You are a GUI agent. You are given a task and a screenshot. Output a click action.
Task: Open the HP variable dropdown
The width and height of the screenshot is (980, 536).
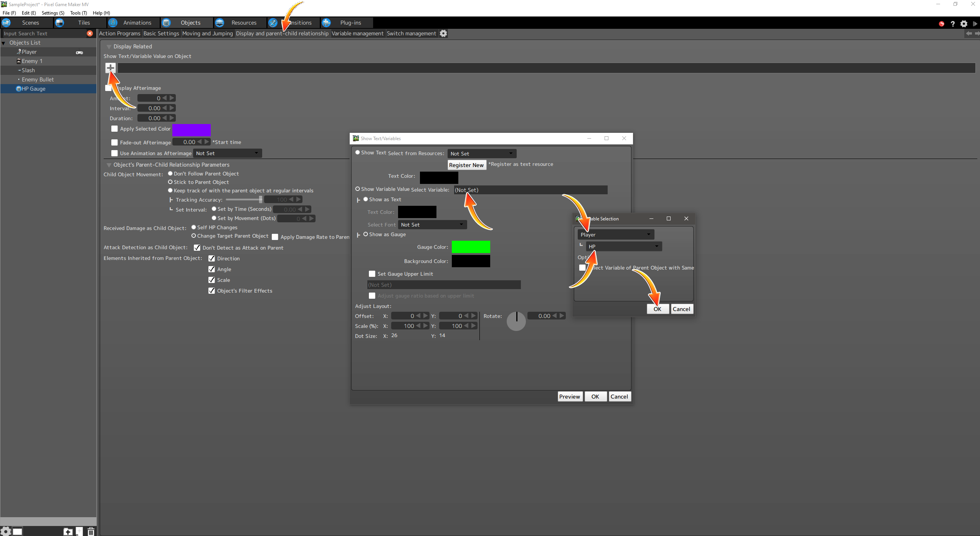point(623,246)
